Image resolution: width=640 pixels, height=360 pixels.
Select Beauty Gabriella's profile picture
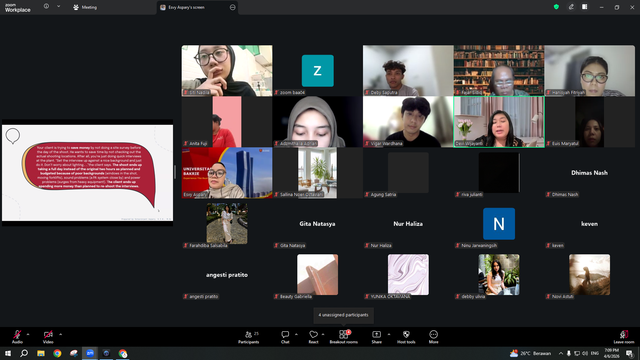coord(318,275)
